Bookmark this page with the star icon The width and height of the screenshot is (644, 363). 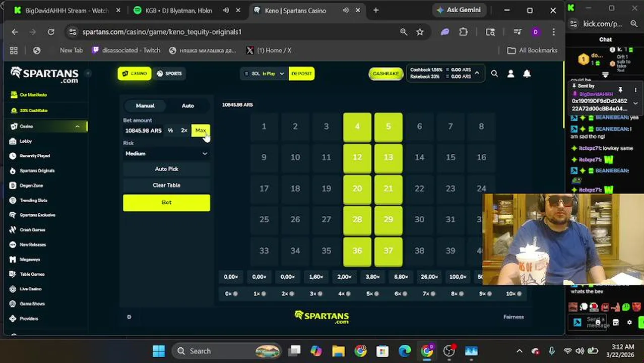pos(420,32)
